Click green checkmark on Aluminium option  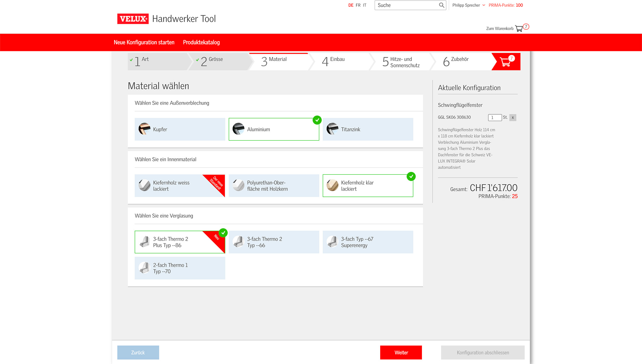click(x=317, y=120)
